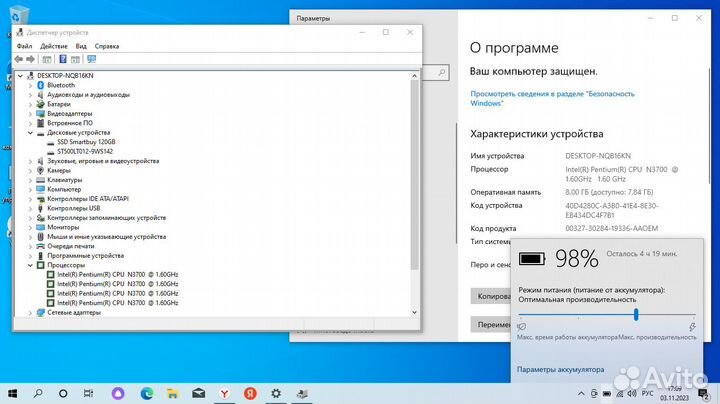The image size is (720, 404).
Task: Open the red Yandex "Я" taskbar icon
Action: click(250, 393)
